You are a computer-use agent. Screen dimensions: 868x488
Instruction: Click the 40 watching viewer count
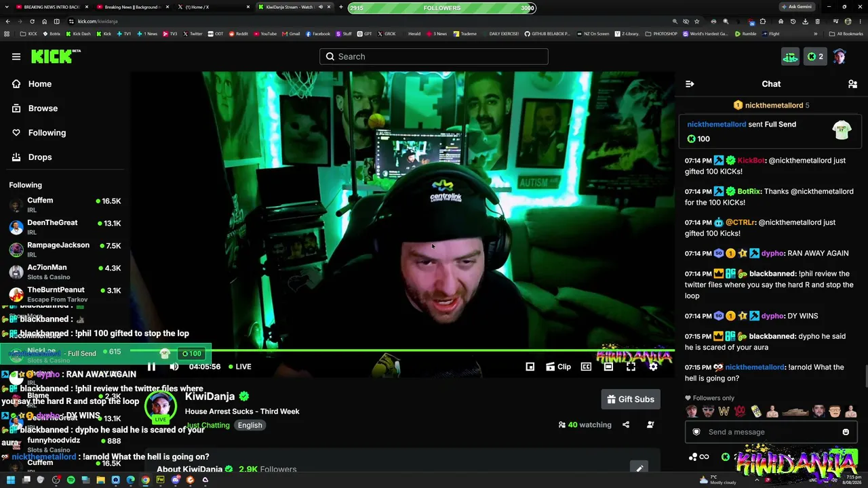tap(585, 425)
